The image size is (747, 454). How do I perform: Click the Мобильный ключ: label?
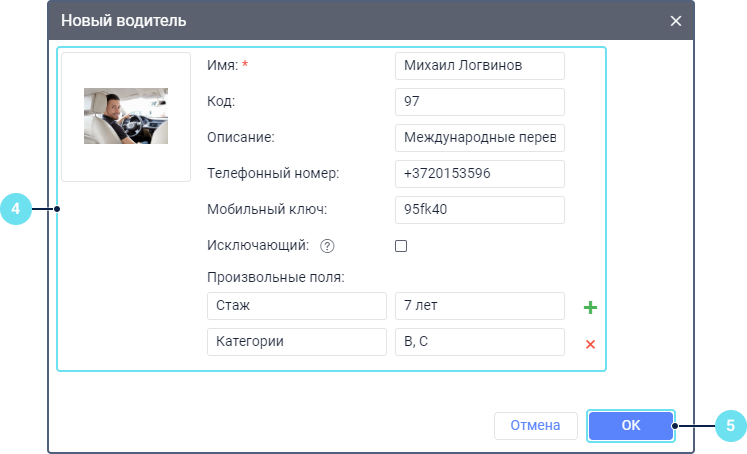click(267, 209)
